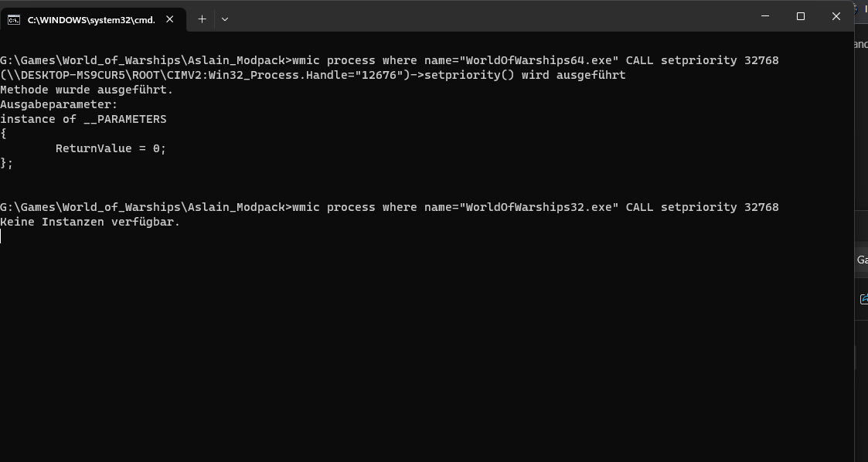Click the partial blue share icon behind terminal

[863, 299]
